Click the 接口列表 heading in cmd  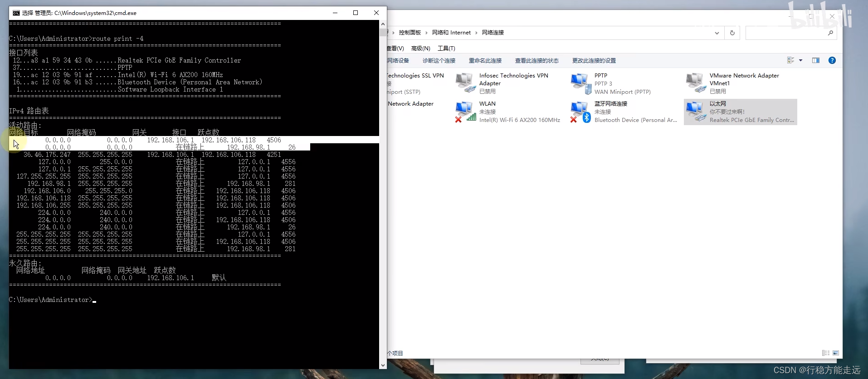coord(23,53)
